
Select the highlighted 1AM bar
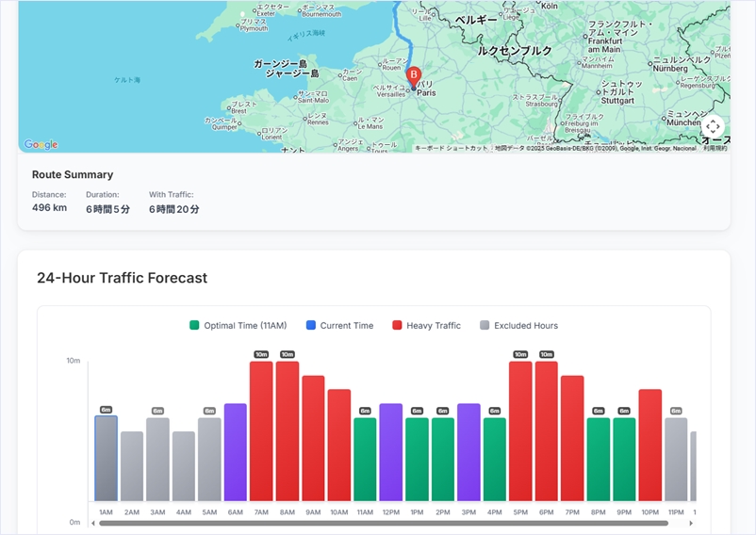[106, 459]
